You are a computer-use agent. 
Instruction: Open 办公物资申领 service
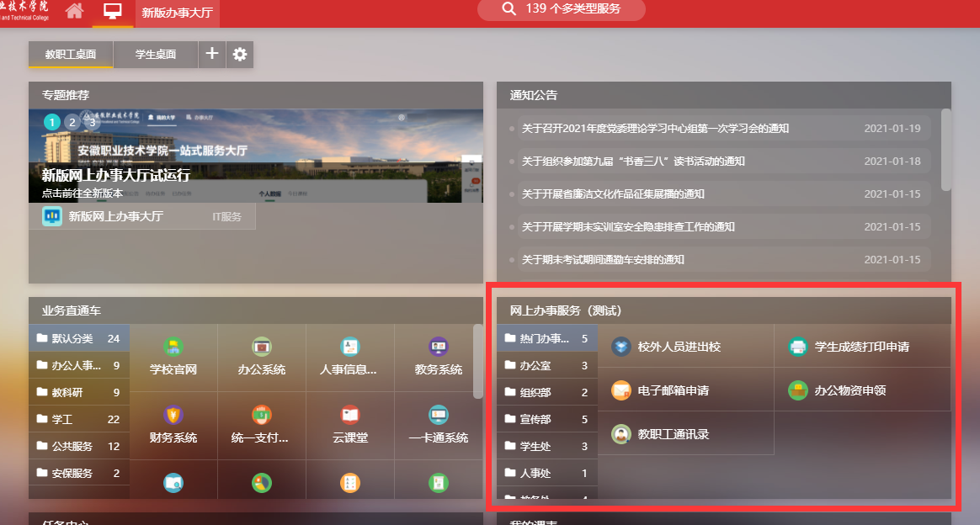[862, 390]
